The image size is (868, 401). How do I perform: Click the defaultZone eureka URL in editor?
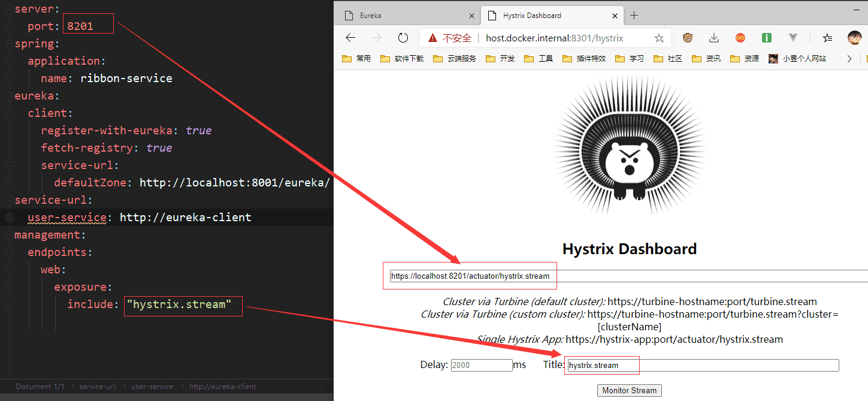[235, 182]
